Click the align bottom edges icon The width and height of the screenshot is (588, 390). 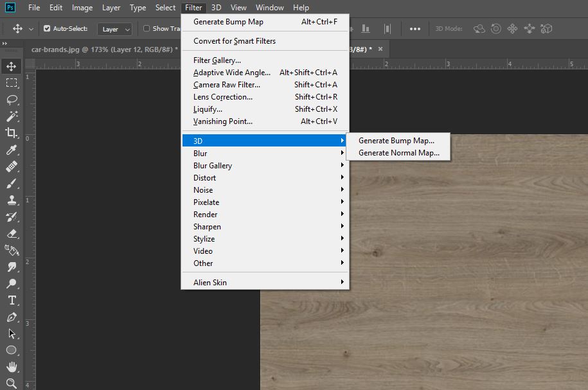[366, 29]
